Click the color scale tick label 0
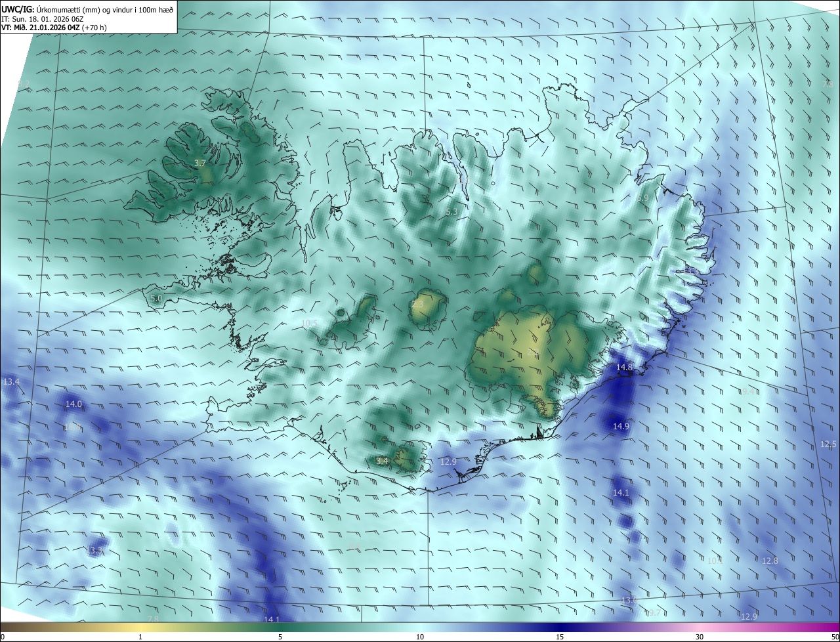This screenshot has width=840, height=642. coord(3,637)
